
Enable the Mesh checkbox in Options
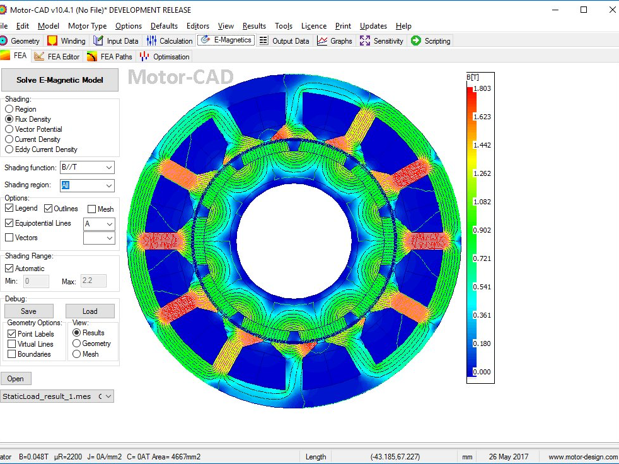[x=92, y=209]
